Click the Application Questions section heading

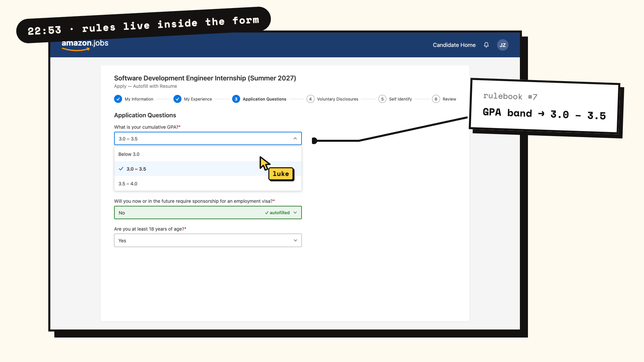coord(145,115)
